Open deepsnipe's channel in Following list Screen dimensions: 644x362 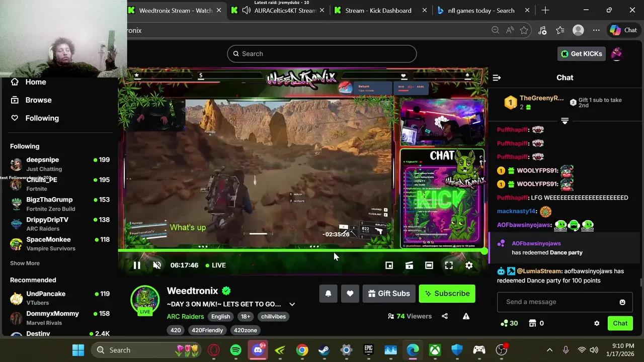coord(59,164)
